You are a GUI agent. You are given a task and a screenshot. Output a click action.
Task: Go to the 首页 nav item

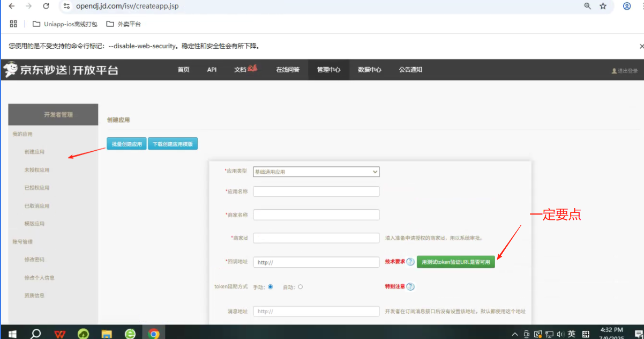[x=184, y=70]
